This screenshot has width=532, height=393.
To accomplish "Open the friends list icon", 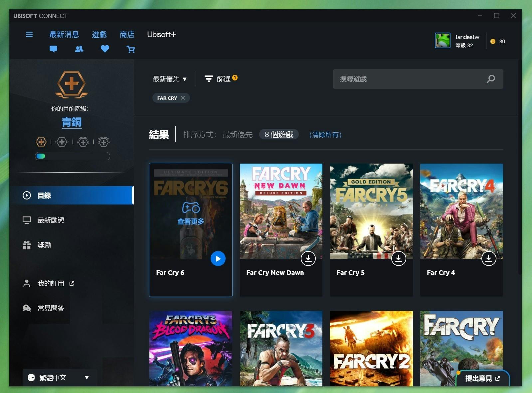I will point(79,49).
